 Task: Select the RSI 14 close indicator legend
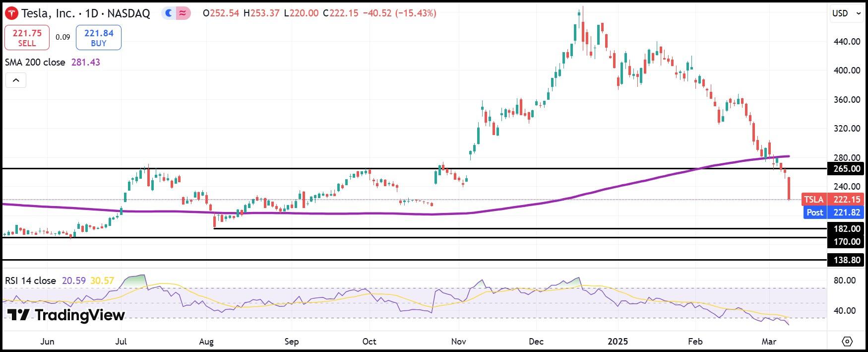[60, 281]
